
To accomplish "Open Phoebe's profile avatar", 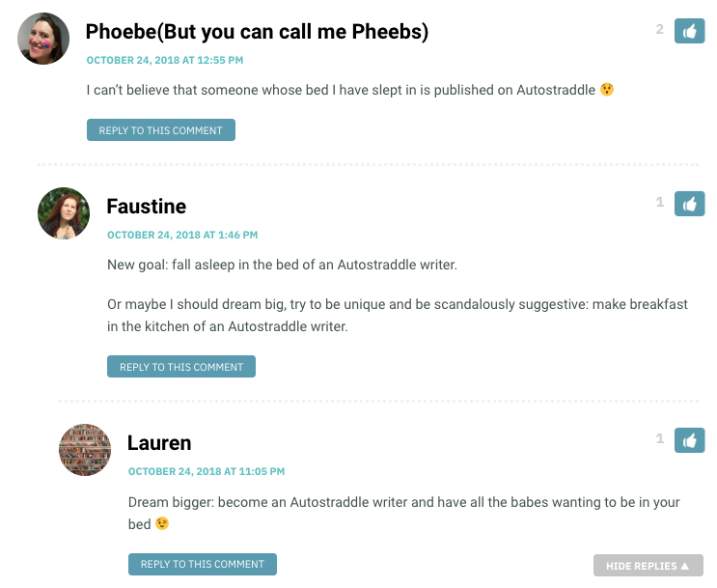I will 43,39.
